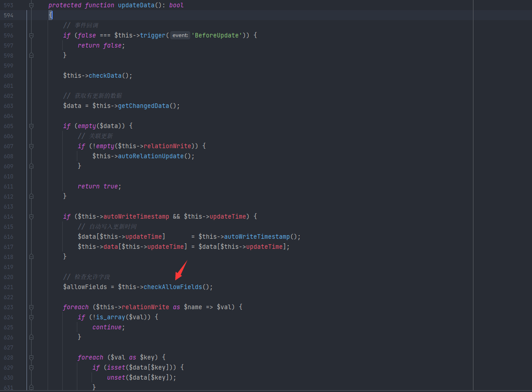Viewport: 532px width, 392px height.
Task: Click the autoWriteTimestamp() call on line 616
Action: coord(257,236)
